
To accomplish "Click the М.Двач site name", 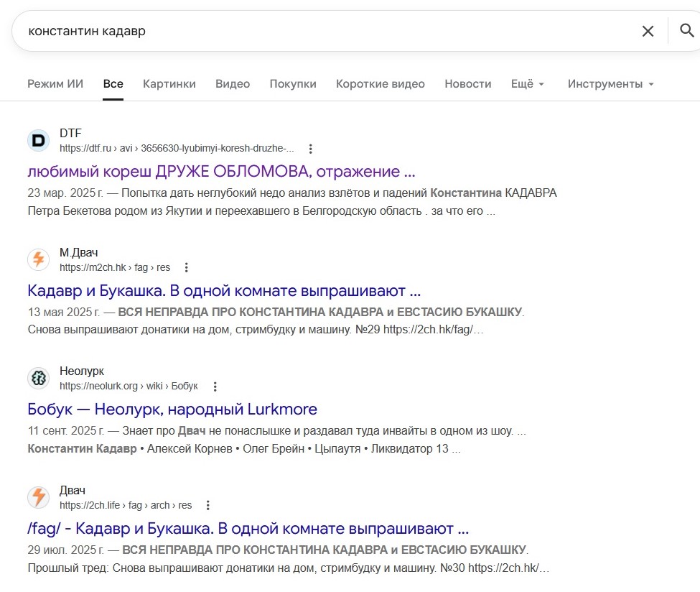I will 78,252.
